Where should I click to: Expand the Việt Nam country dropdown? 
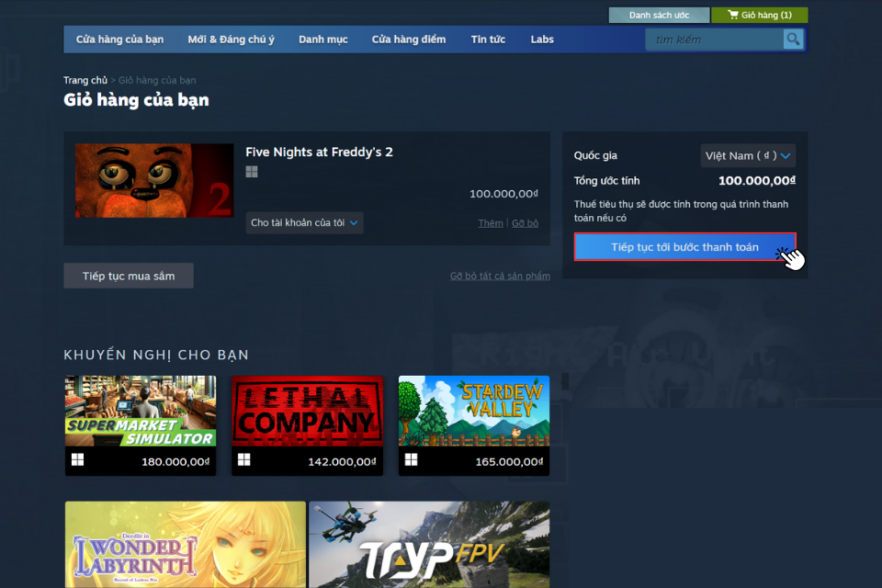(748, 156)
